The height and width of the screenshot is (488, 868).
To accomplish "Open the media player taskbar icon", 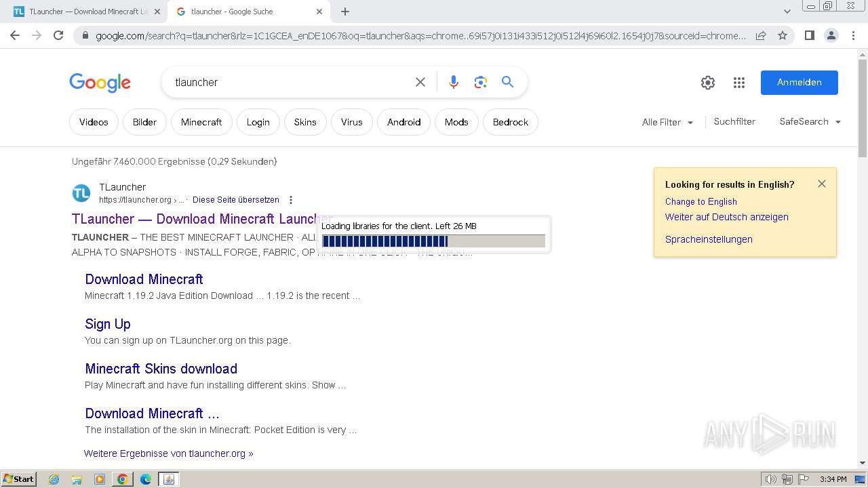I will pyautogui.click(x=100, y=479).
